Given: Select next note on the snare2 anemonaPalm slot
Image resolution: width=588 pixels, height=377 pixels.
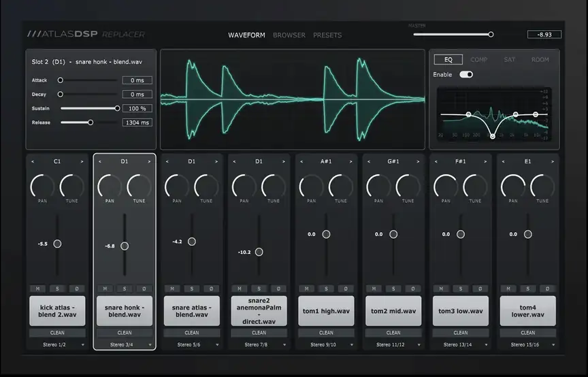Looking at the screenshot, I should 284,162.
